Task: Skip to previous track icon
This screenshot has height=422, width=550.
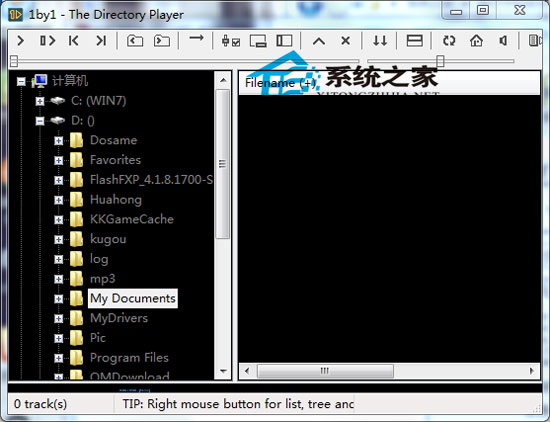Action: 74,41
